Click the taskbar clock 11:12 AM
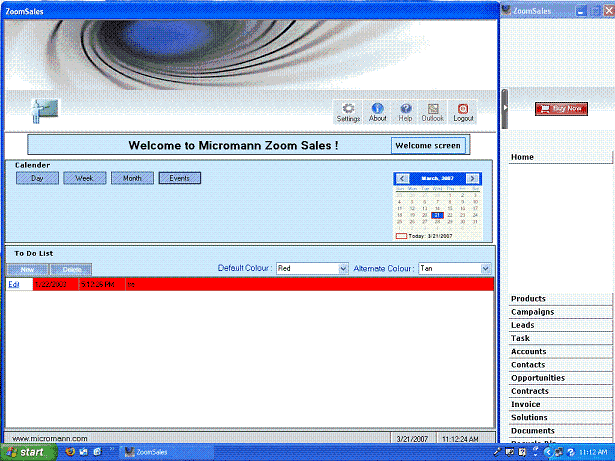 point(593,452)
